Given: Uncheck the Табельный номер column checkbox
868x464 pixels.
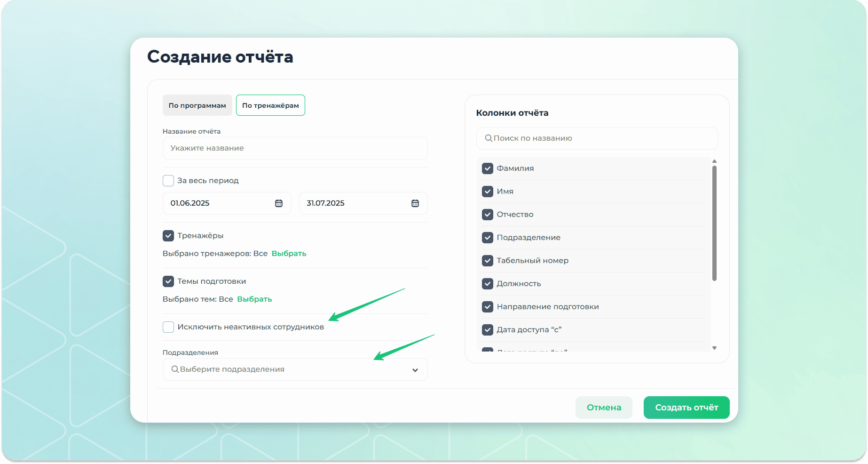Looking at the screenshot, I should (x=488, y=261).
